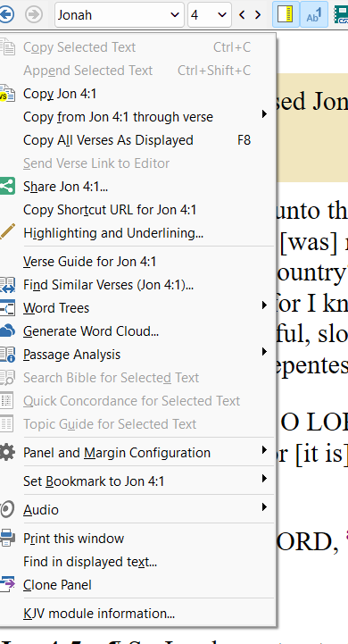Expand the Audio submenu

[x=137, y=510]
